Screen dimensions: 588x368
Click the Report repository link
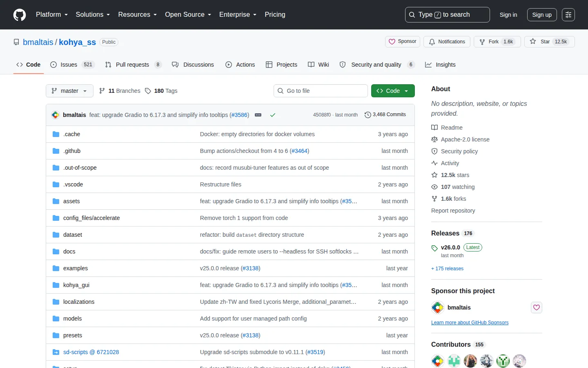pyautogui.click(x=453, y=211)
